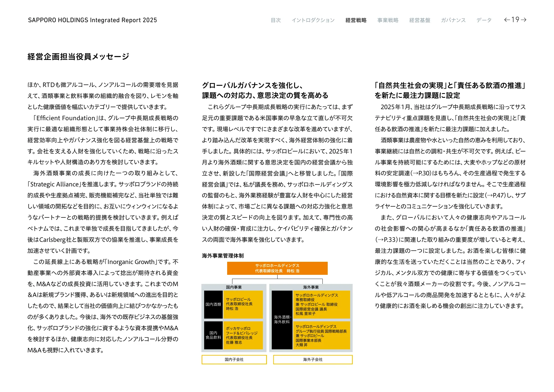This screenshot has height=392, width=554.
Task: Select the 経営戦略 navigation tab
Action: pyautogui.click(x=356, y=20)
